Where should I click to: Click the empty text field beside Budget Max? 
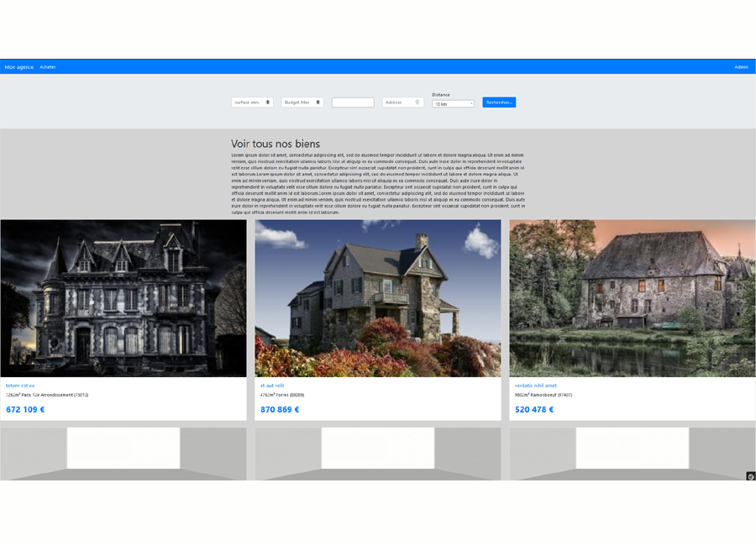[353, 102]
